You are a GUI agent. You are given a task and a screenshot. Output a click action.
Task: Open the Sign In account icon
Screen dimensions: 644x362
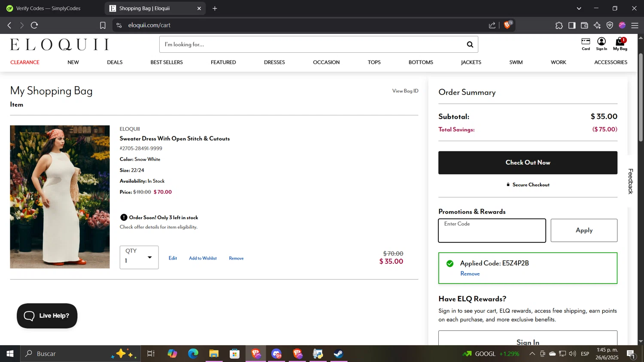601,44
